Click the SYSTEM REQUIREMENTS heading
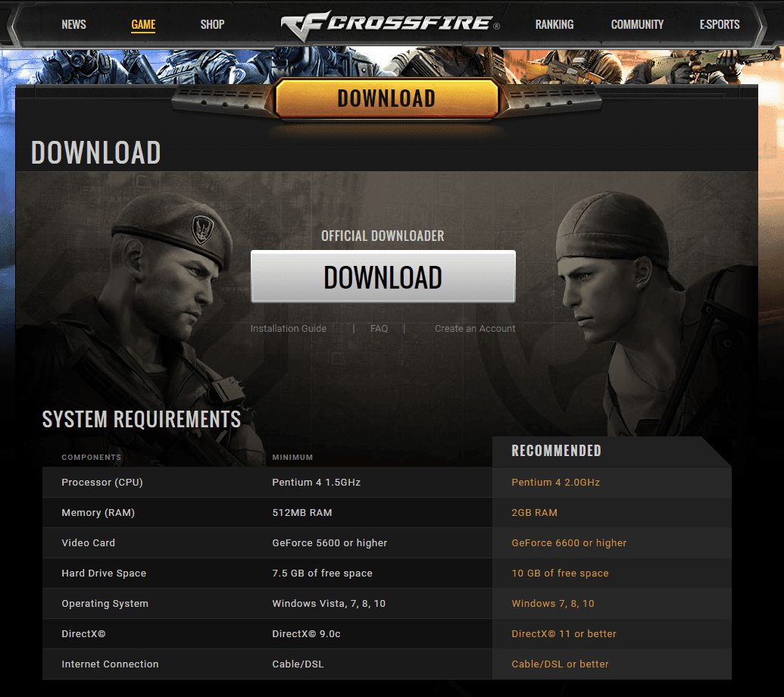The height and width of the screenshot is (697, 784). tap(142, 419)
